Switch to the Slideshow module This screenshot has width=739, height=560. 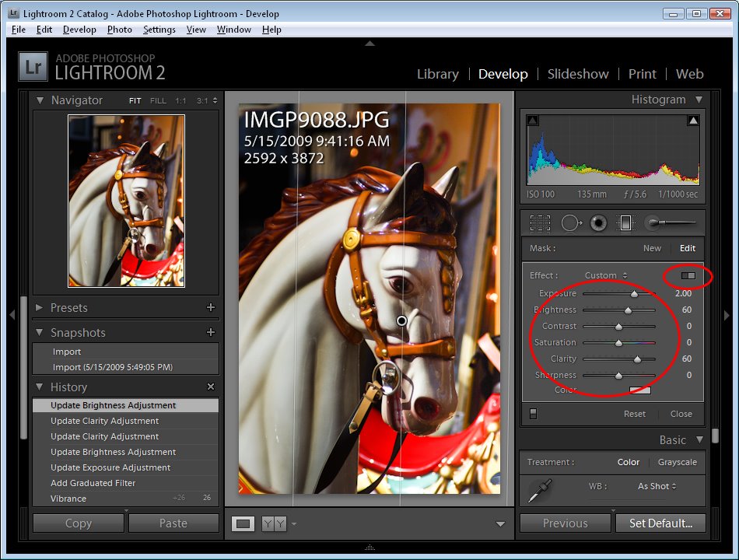click(578, 74)
